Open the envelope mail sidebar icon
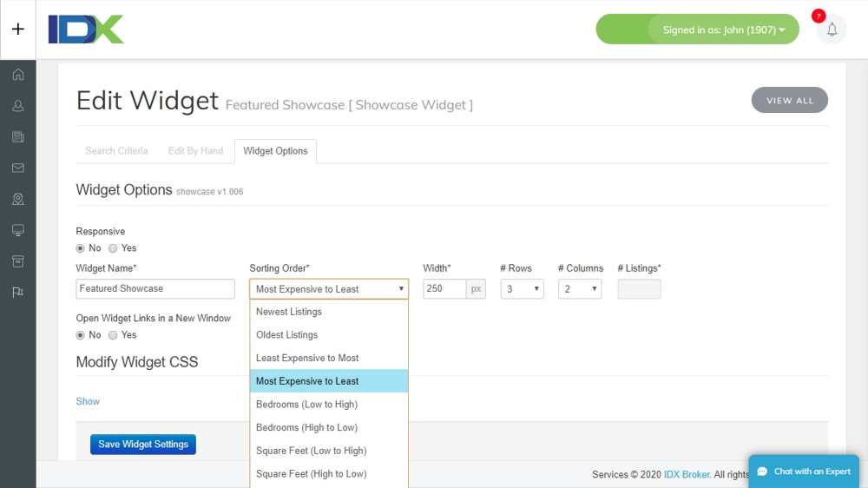868x488 pixels. tap(18, 168)
